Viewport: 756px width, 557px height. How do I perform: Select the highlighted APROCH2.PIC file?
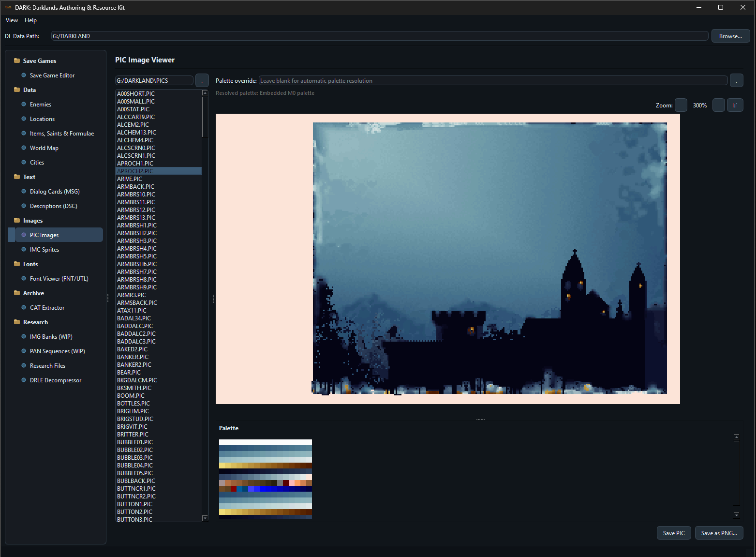click(159, 171)
